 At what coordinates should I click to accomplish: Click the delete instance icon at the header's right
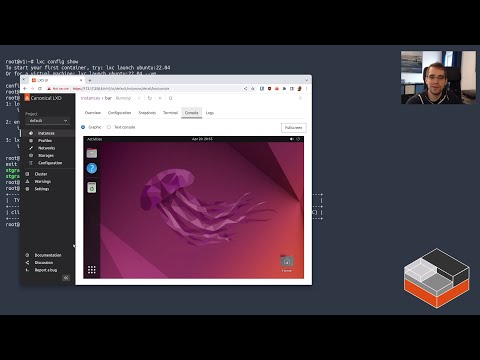(300, 98)
